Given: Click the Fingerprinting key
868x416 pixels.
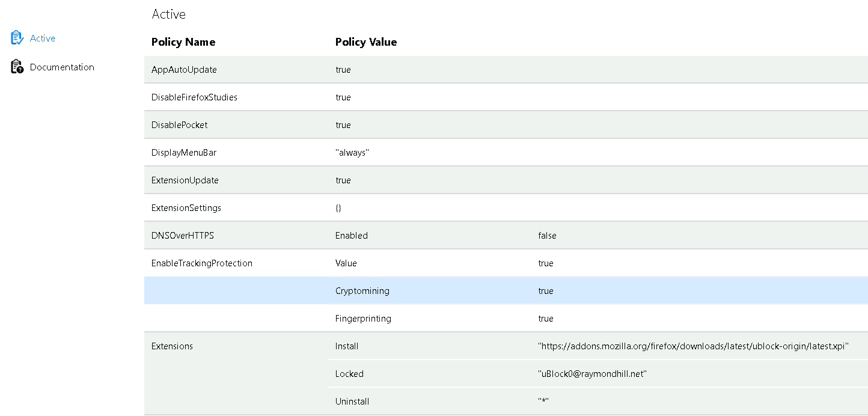Looking at the screenshot, I should point(363,319).
